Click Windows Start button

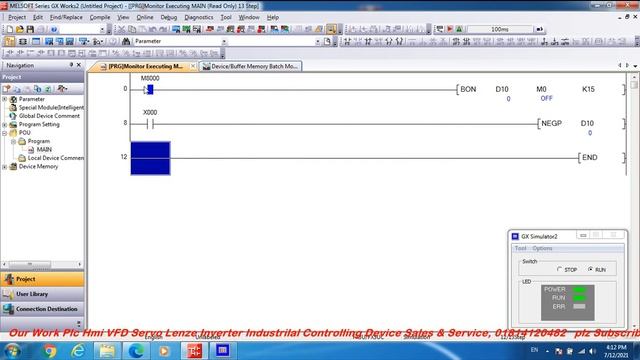pyautogui.click(x=13, y=351)
